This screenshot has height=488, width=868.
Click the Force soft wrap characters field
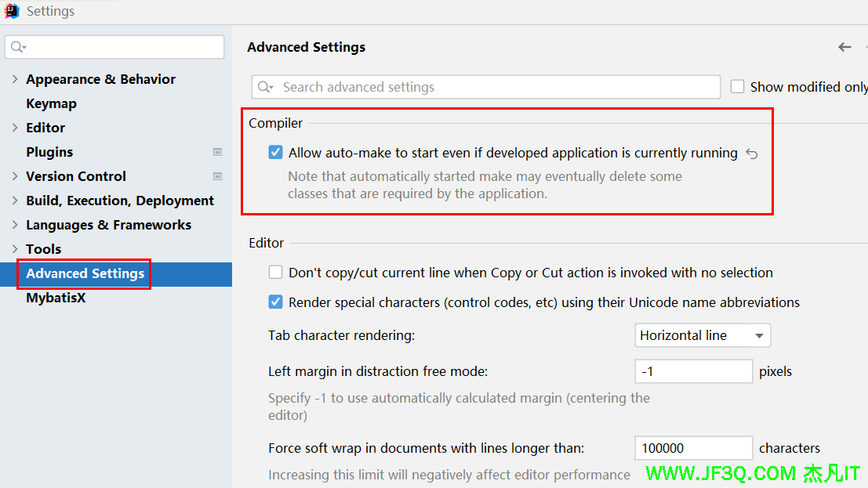point(693,448)
